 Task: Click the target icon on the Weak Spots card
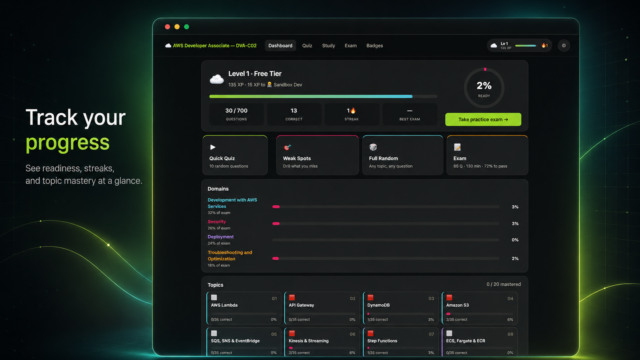coord(287,147)
